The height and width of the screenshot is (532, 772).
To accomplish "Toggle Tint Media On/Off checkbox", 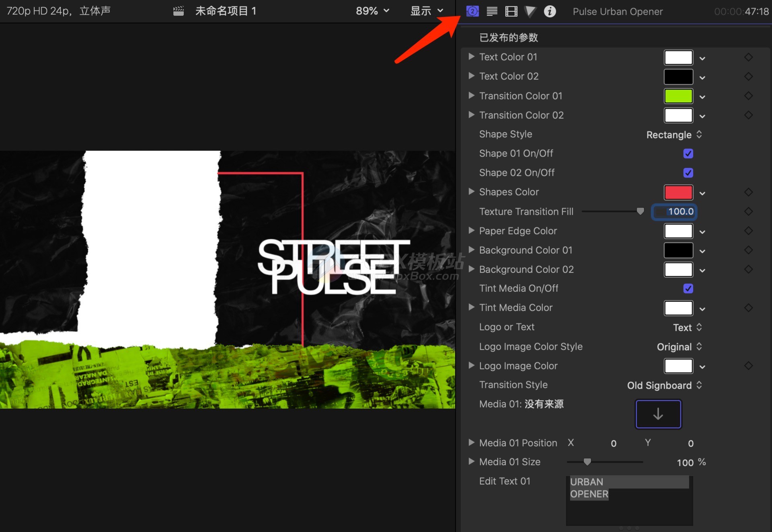I will tap(688, 289).
